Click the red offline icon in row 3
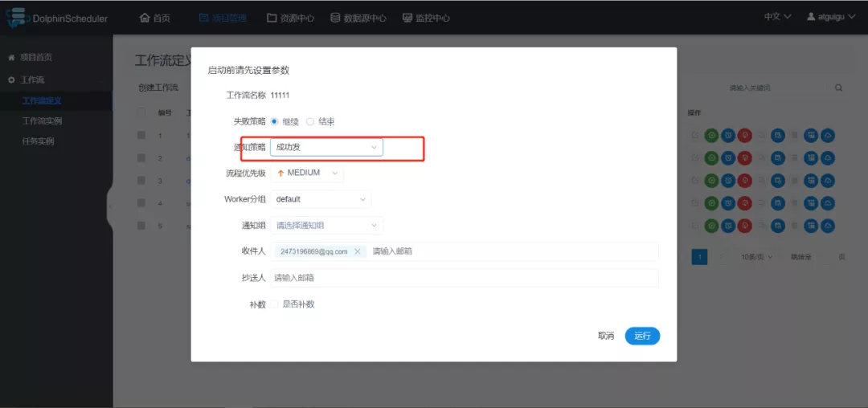This screenshot has width=868, height=408. pos(744,181)
